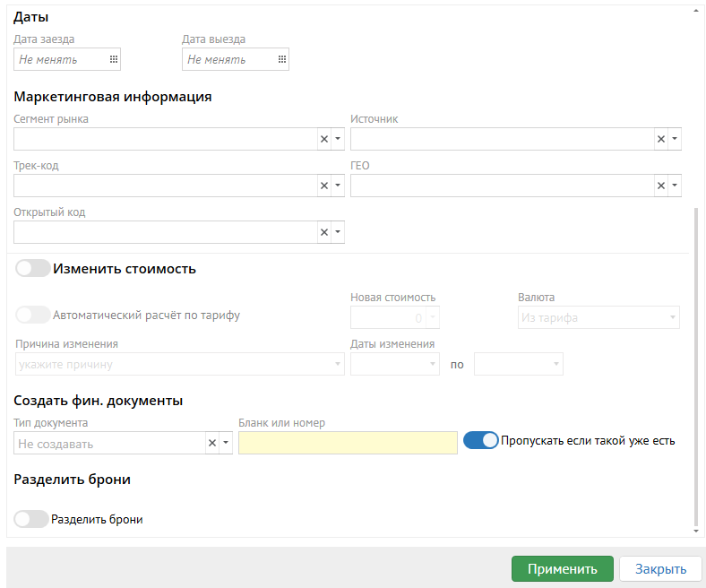The width and height of the screenshot is (706, 588).
Task: Enable the Изменить стоимость toggle
Action: click(33, 268)
